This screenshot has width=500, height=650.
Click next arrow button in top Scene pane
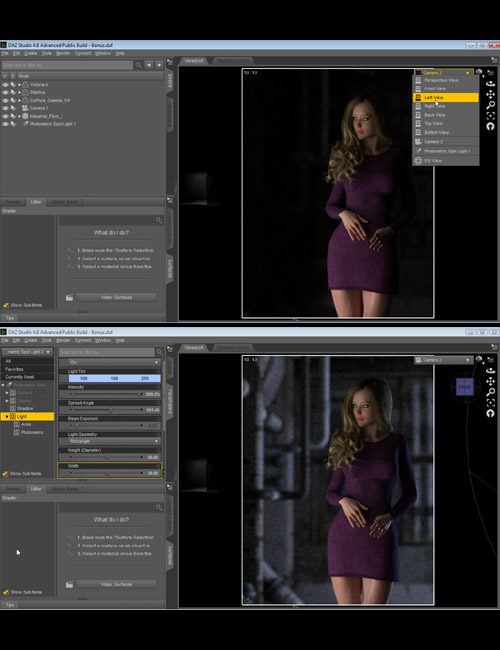159,65
